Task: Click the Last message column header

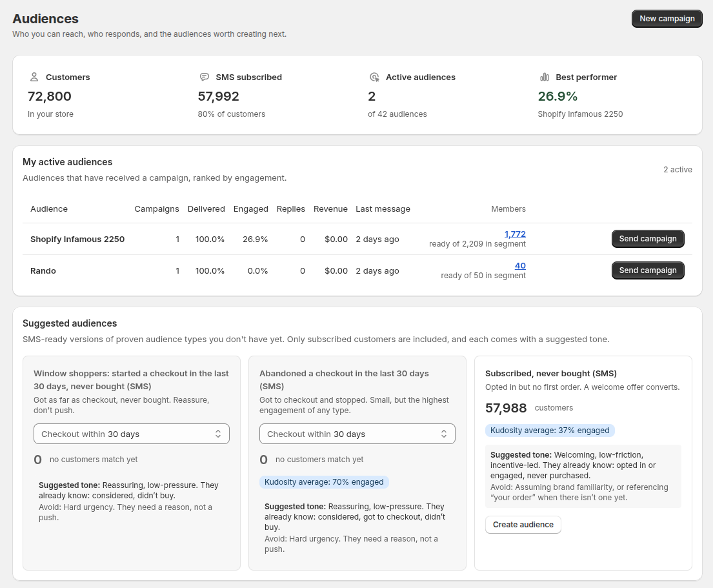Action: click(383, 208)
